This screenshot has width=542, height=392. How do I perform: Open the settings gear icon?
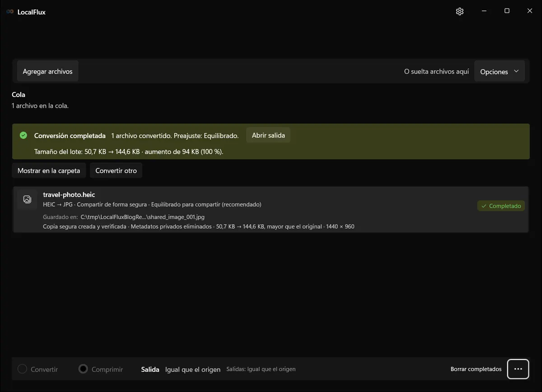point(460,11)
